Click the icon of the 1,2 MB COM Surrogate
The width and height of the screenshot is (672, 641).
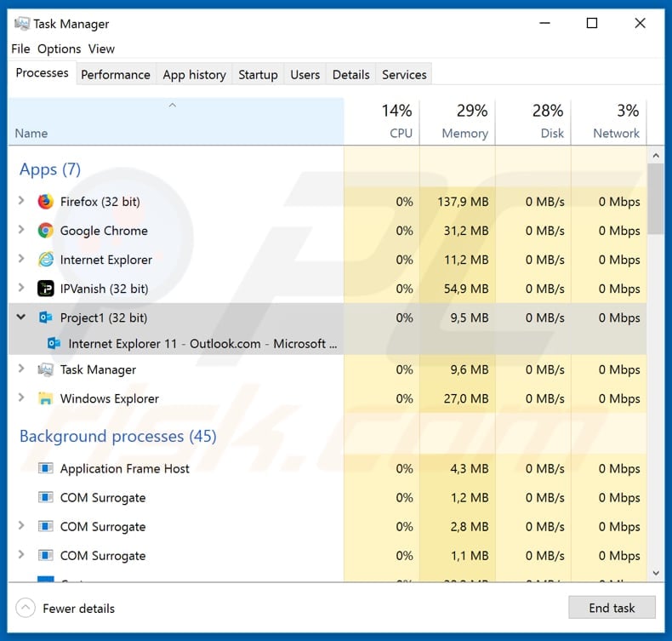pyautogui.click(x=45, y=497)
